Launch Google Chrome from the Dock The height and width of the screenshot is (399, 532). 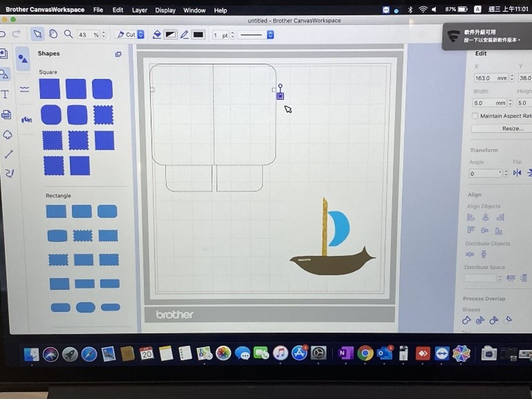(365, 353)
